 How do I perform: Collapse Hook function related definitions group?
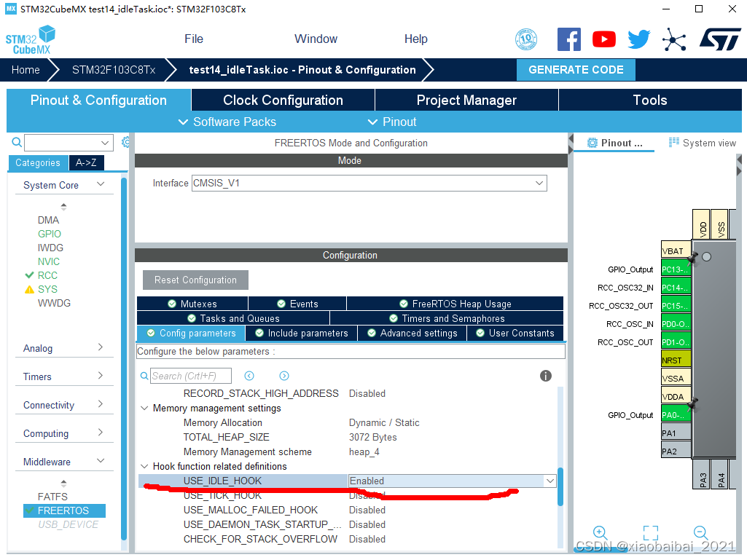[144, 466]
